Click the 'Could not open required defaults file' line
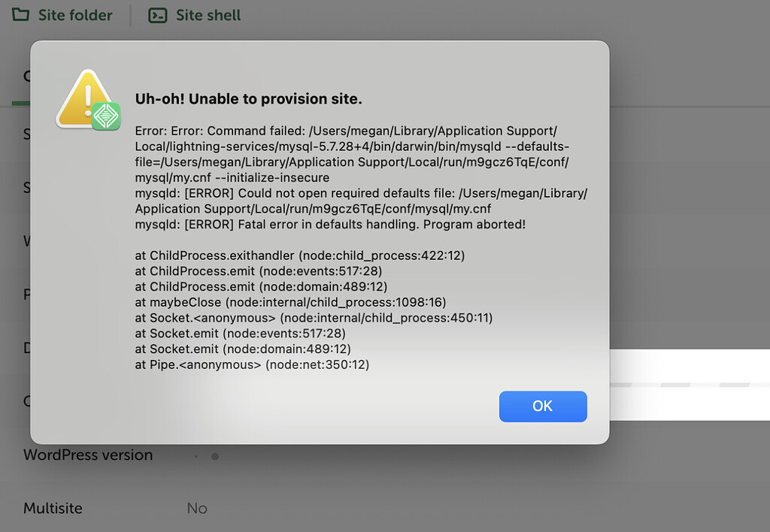The image size is (770, 532). pos(361,193)
